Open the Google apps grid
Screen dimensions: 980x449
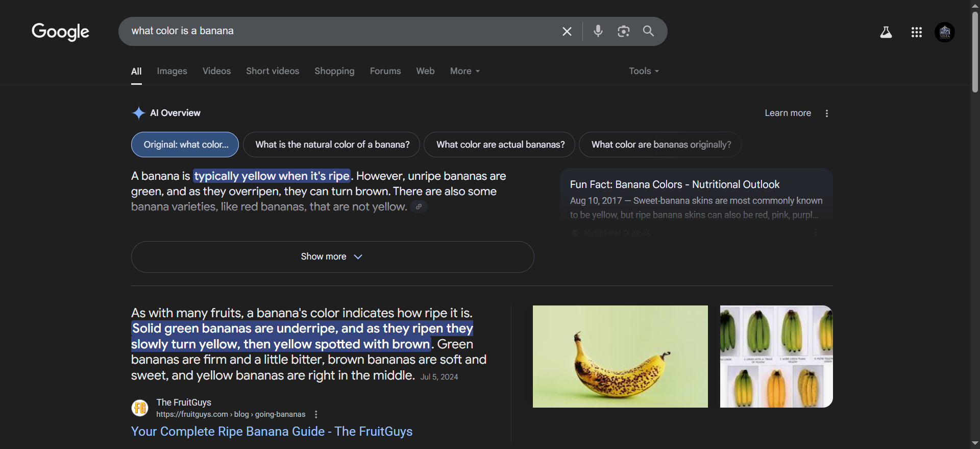917,32
